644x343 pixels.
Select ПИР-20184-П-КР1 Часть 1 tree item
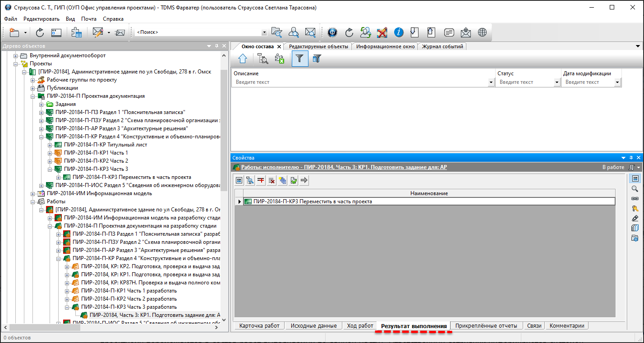pos(96,153)
